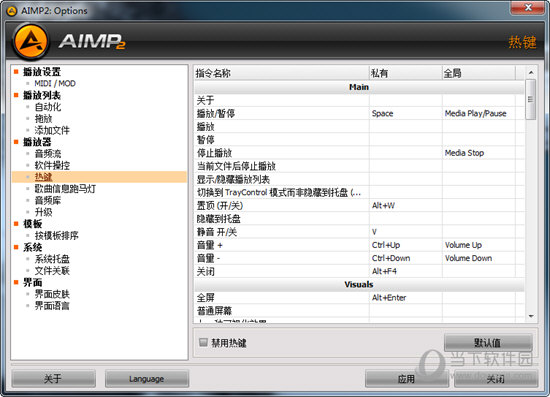This screenshot has width=550, height=397.
Task: Select 模板 category in the tree
Action: point(33,224)
